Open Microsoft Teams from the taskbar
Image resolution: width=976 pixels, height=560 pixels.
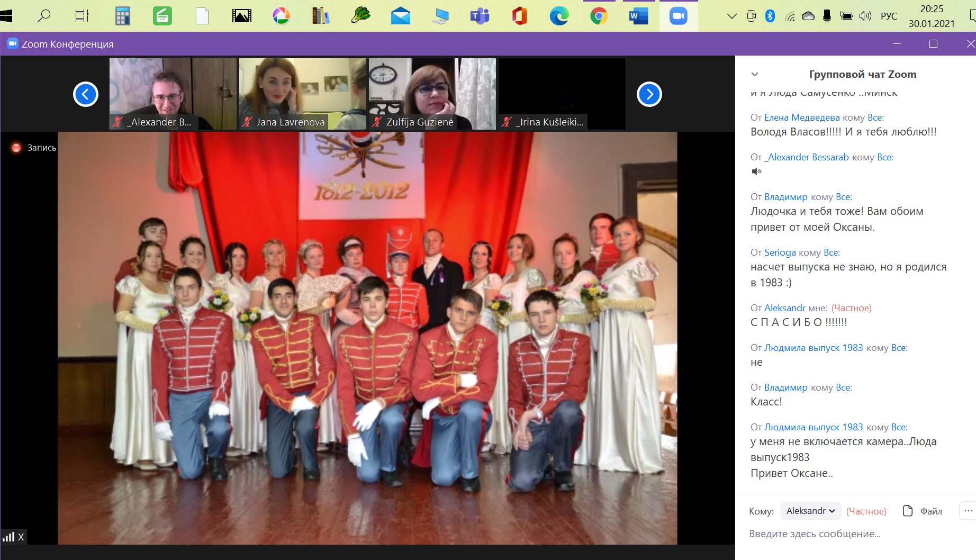[x=480, y=16]
